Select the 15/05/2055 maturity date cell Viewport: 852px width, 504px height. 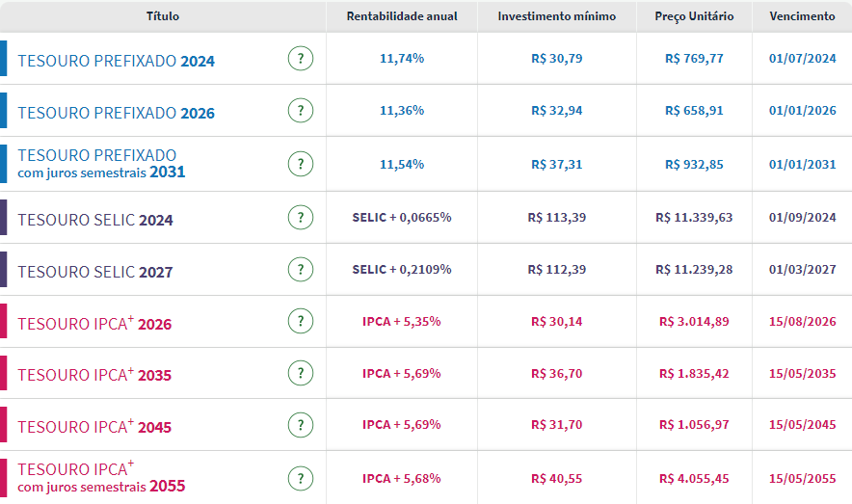click(x=802, y=478)
